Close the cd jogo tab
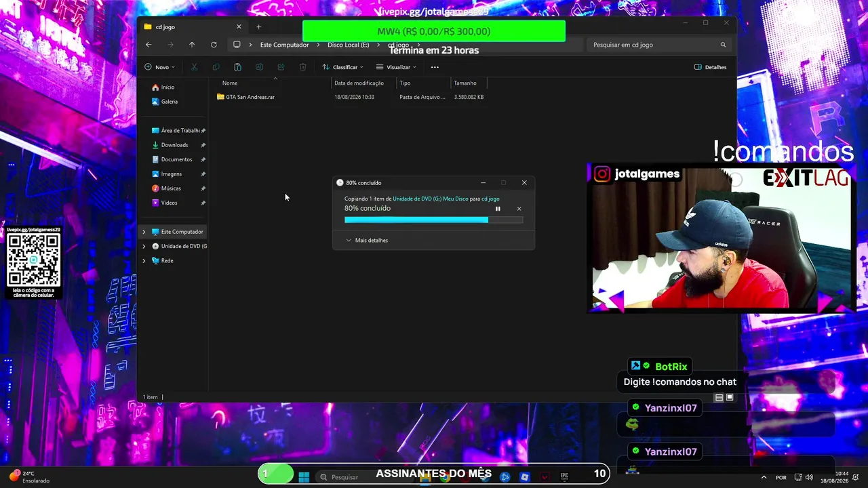Screen dimensions: 868x488 coord(239,27)
